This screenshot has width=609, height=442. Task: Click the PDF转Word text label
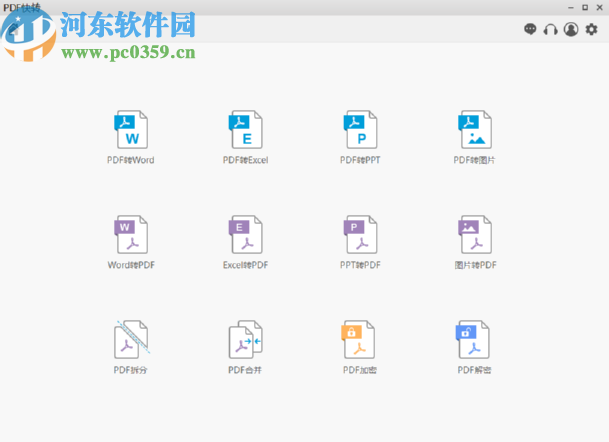coord(130,160)
